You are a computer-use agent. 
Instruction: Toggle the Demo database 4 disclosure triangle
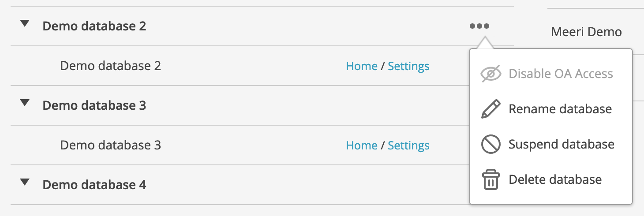(x=25, y=182)
